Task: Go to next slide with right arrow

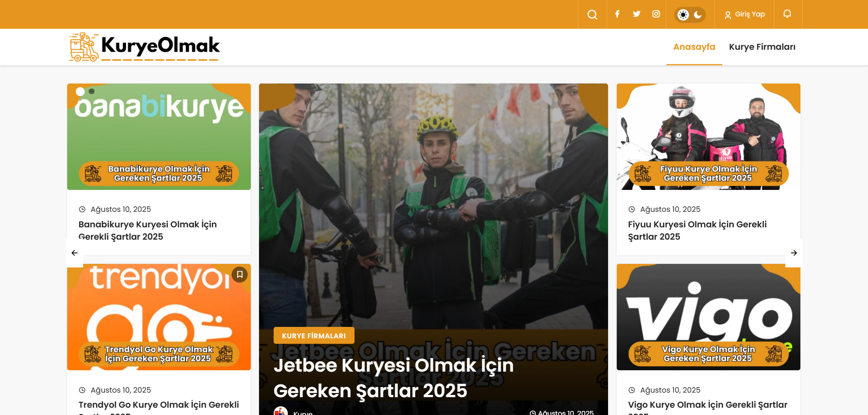Action: [x=794, y=253]
